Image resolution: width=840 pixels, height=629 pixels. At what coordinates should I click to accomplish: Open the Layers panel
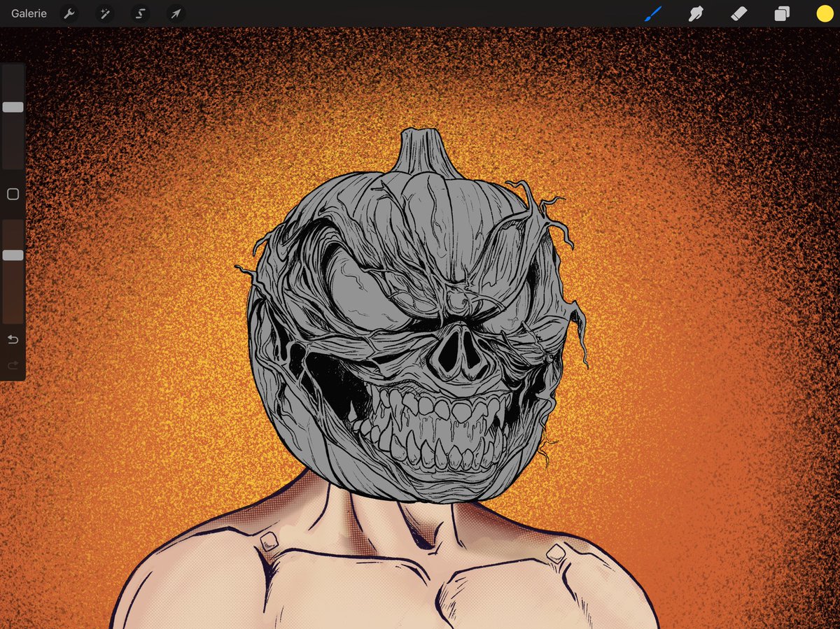[x=782, y=13]
